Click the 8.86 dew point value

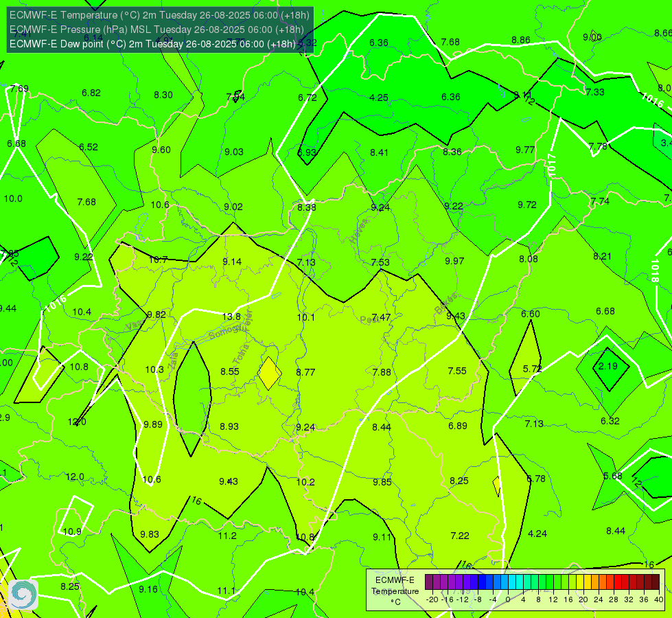pos(521,41)
